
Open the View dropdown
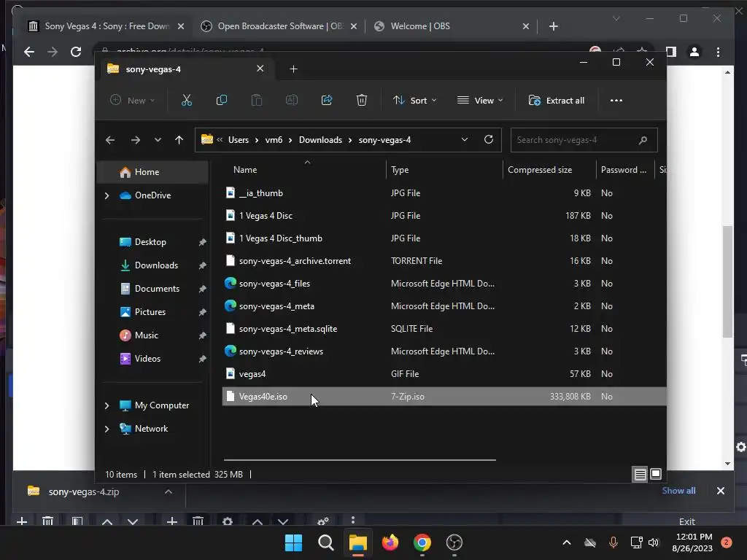click(x=480, y=101)
